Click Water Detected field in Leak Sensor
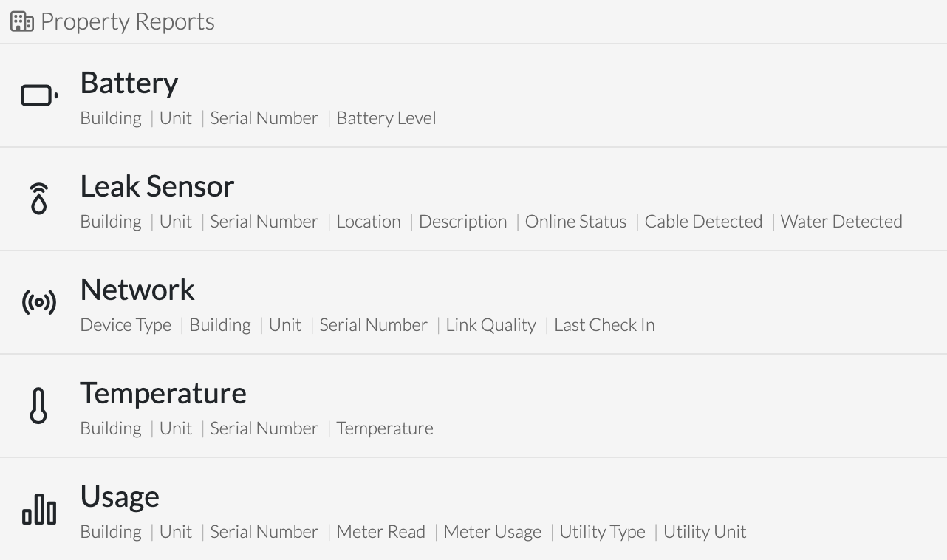The width and height of the screenshot is (947, 560). pyautogui.click(x=841, y=222)
